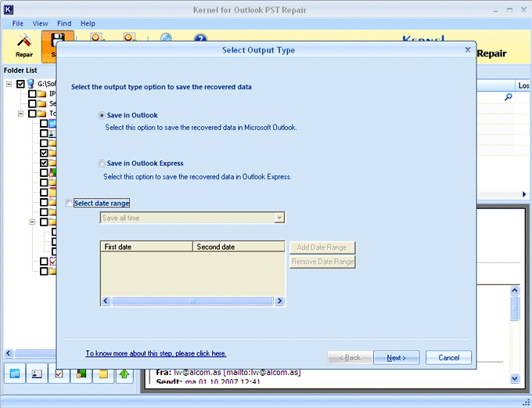Image resolution: width=532 pixels, height=408 pixels.
Task: Open the Save all time dropdown
Action: [279, 218]
